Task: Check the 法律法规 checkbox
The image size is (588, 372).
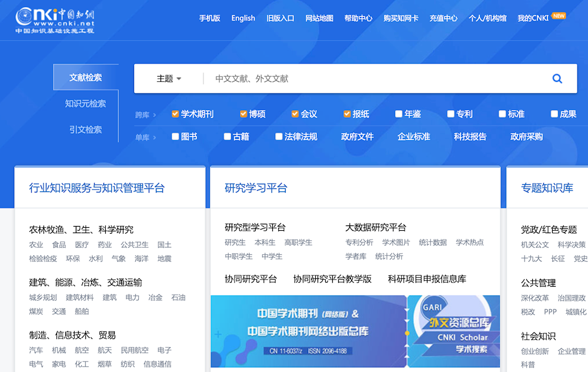Action: pos(279,136)
